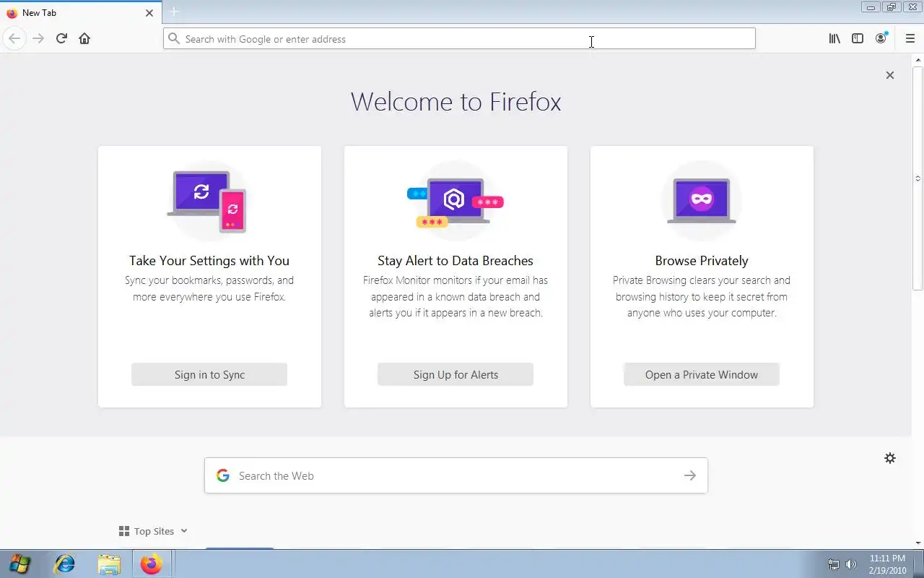Click the Take Your Settings with You heading
Viewport: 924px width, 578px height.
[209, 261]
